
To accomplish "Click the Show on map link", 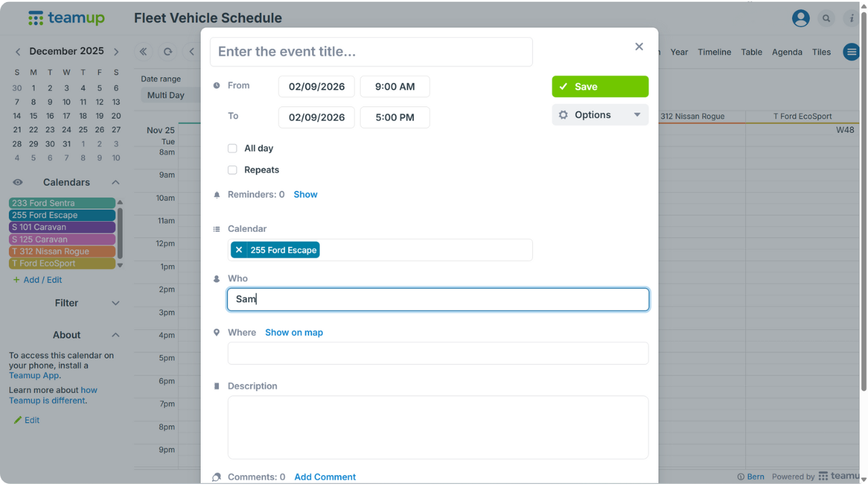I will point(294,333).
